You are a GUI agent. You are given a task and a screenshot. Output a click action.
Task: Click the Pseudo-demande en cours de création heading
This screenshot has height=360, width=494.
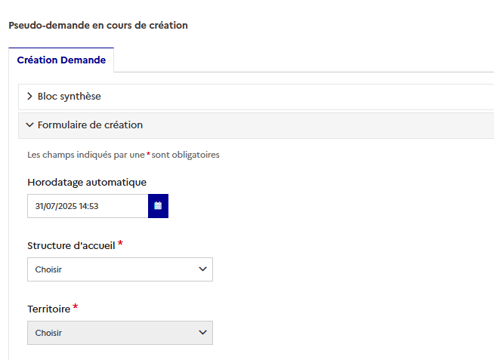tap(98, 25)
